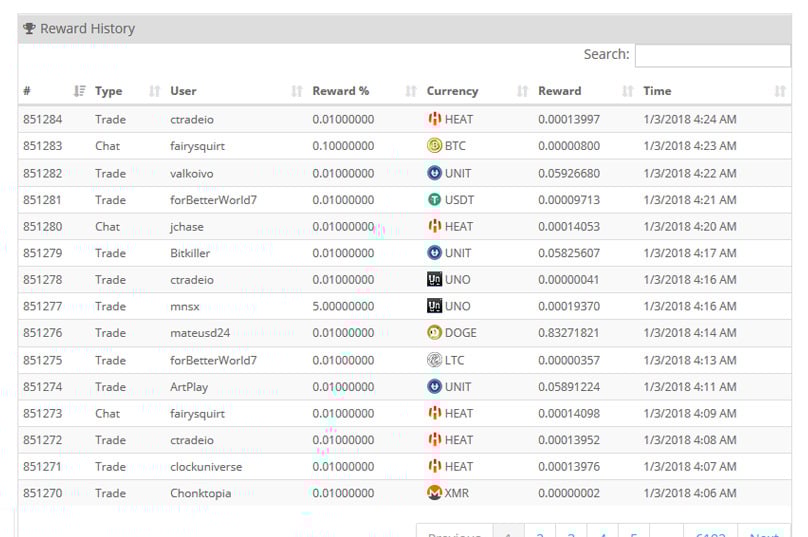Focus the Search input field
Screen dimensions: 808x537
713,55
